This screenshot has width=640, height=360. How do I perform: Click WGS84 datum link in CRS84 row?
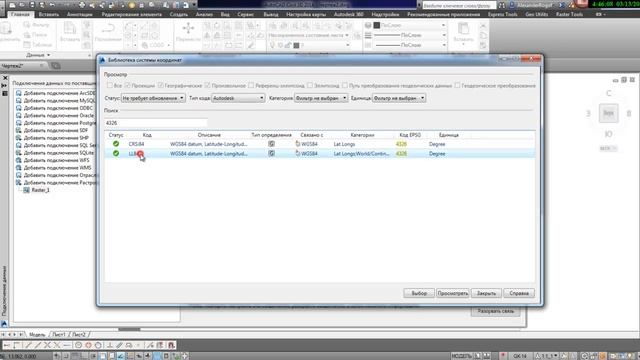coord(309,144)
